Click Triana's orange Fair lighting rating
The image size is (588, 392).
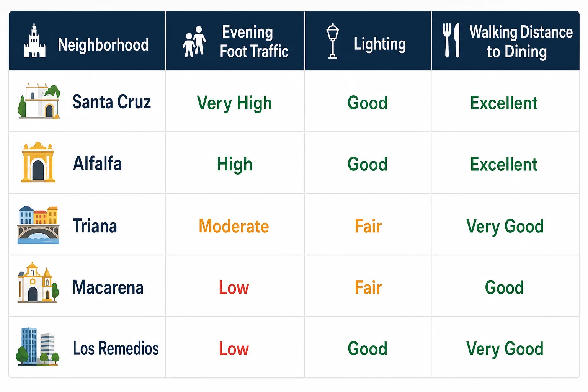368,226
